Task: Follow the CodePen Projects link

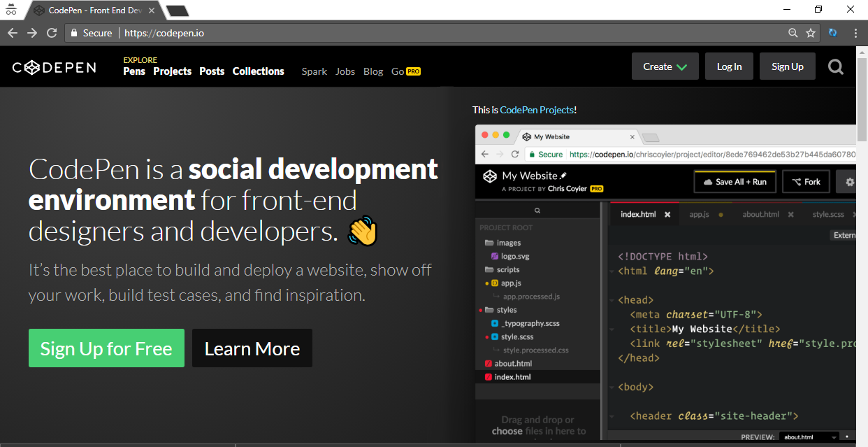Action: (537, 110)
